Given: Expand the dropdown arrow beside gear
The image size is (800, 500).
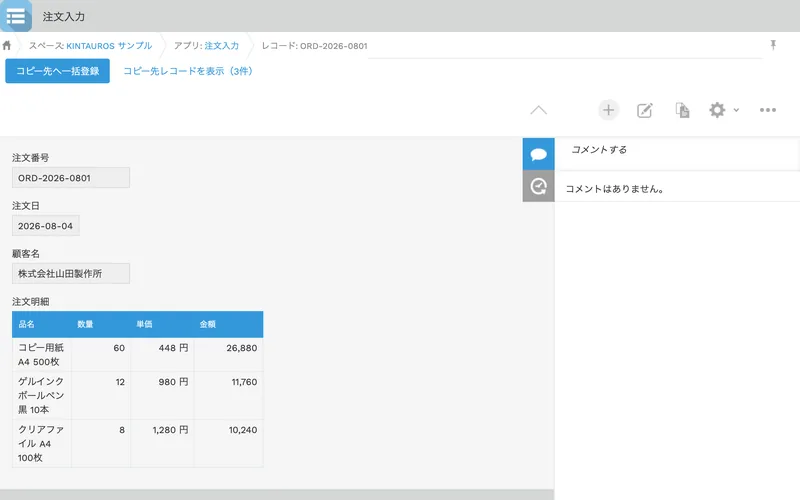Looking at the screenshot, I should 736,110.
